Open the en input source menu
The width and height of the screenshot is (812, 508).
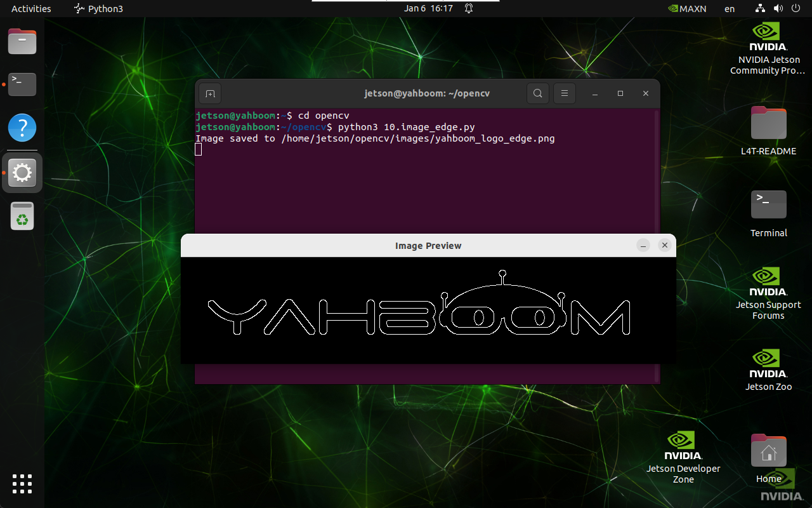(730, 9)
